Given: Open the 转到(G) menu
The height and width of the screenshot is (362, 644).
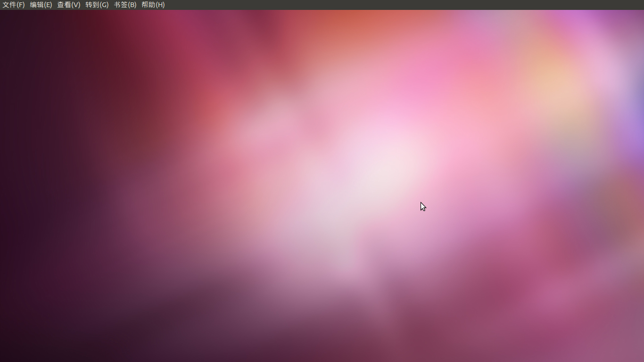Looking at the screenshot, I should [x=97, y=5].
